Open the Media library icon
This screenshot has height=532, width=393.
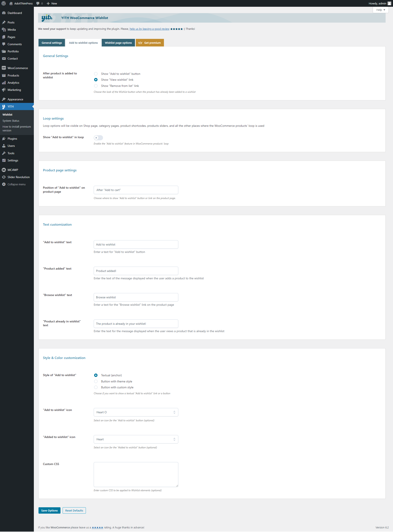(x=4, y=29)
